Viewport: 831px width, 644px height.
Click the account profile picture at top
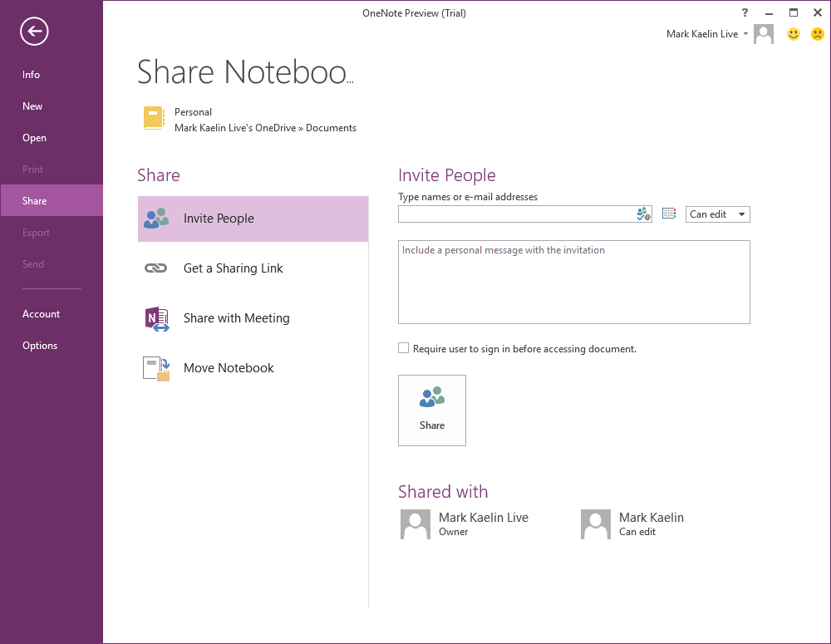(763, 34)
